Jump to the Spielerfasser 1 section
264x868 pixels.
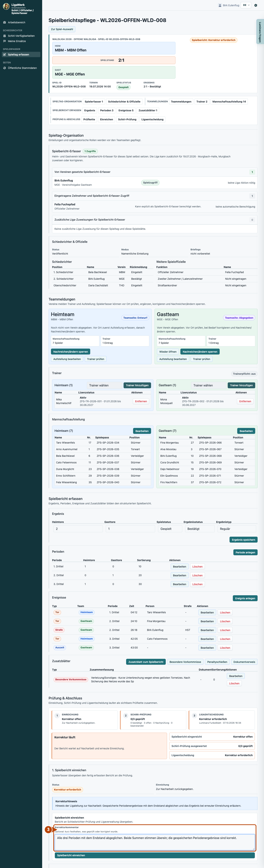click(x=94, y=101)
